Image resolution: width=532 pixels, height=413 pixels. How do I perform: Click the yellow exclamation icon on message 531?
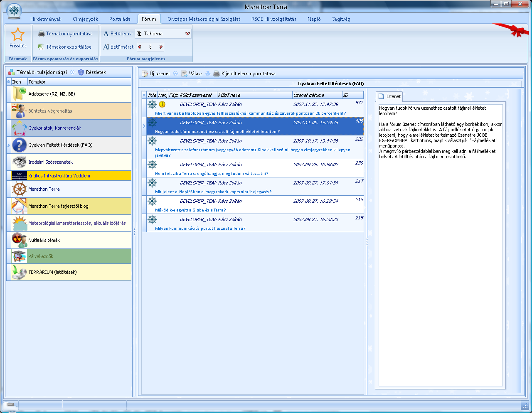[x=162, y=104]
